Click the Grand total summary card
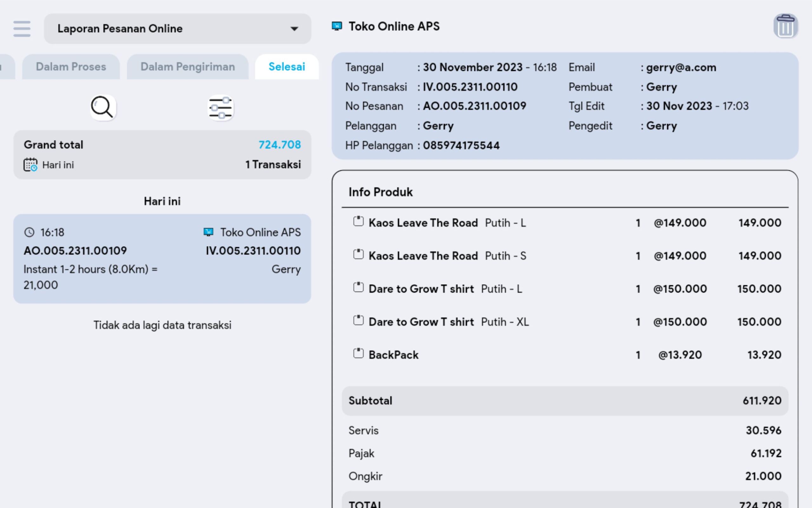 [162, 155]
